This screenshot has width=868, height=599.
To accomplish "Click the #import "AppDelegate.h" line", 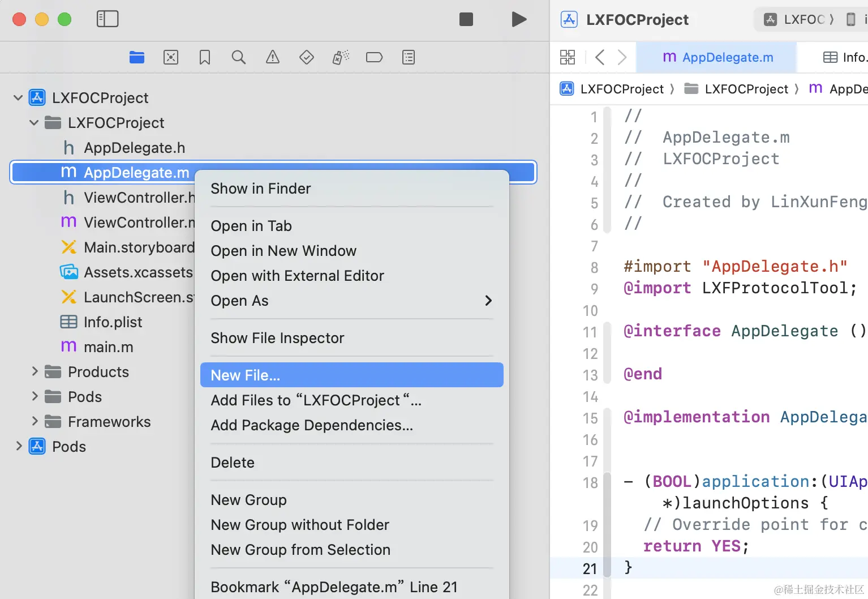I will [736, 266].
